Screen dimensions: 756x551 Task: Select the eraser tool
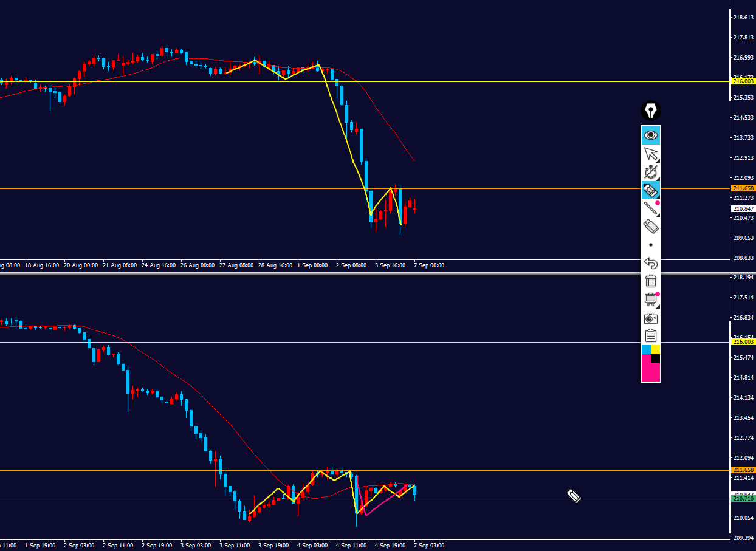pyautogui.click(x=651, y=227)
